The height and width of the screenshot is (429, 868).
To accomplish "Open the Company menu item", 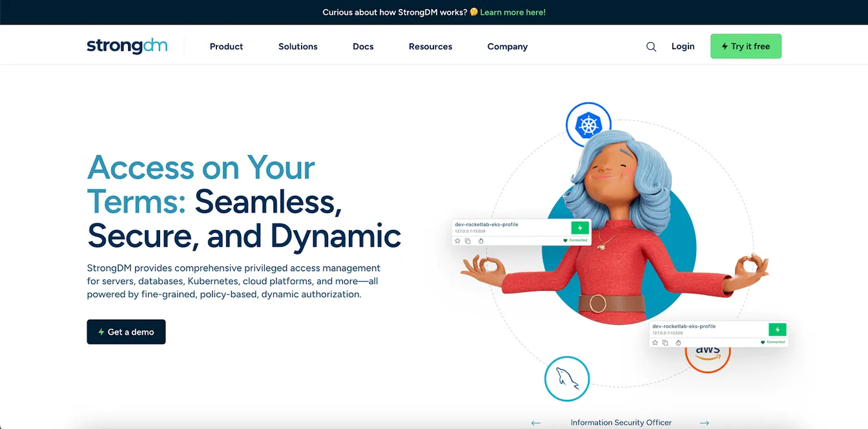I will tap(507, 47).
